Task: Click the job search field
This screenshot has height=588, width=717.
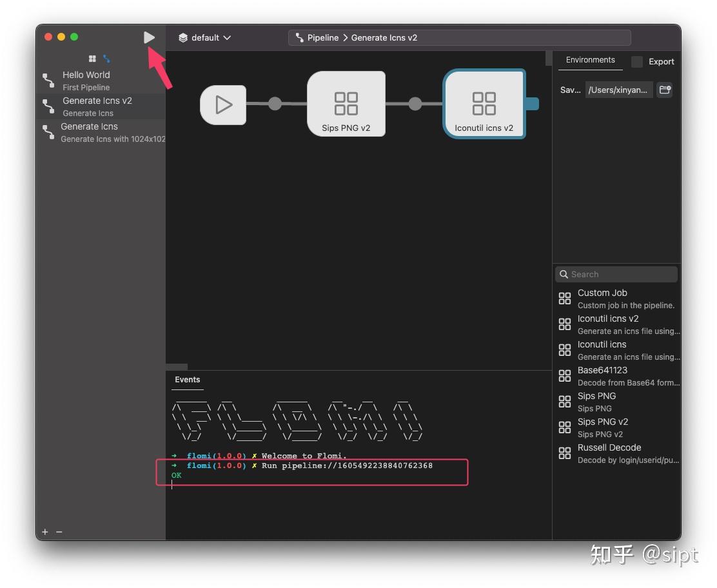Action: click(x=615, y=274)
